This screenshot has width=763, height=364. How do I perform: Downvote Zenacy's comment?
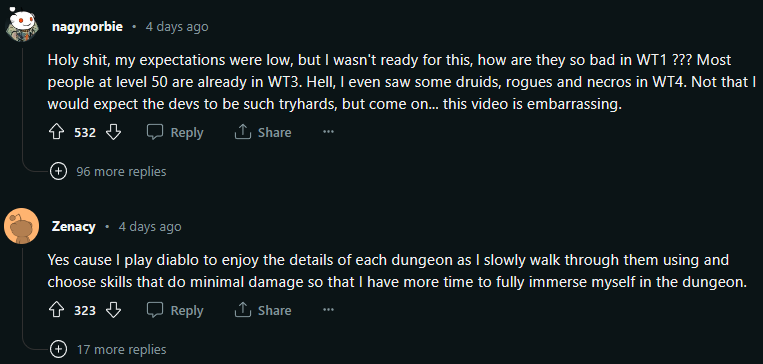pos(113,310)
